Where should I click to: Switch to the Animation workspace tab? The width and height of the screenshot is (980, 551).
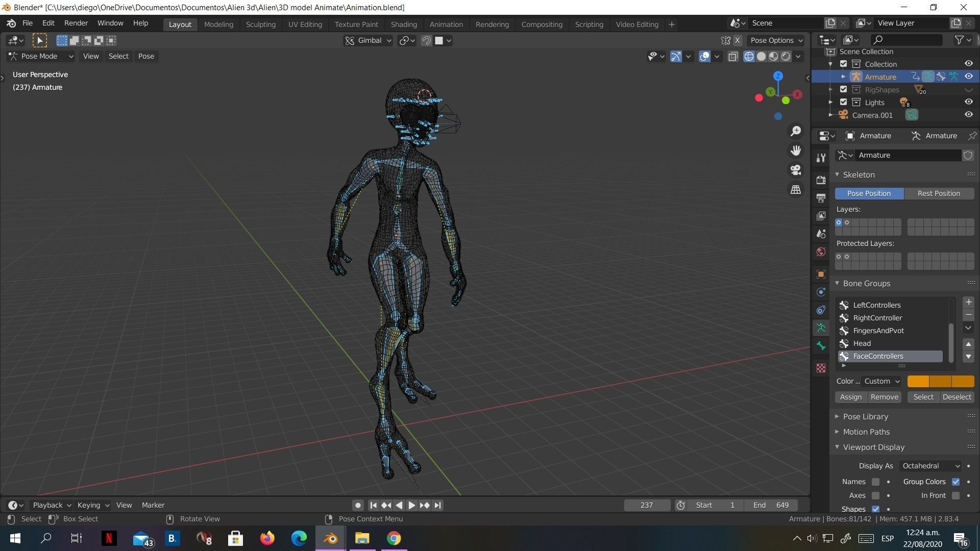click(x=446, y=24)
